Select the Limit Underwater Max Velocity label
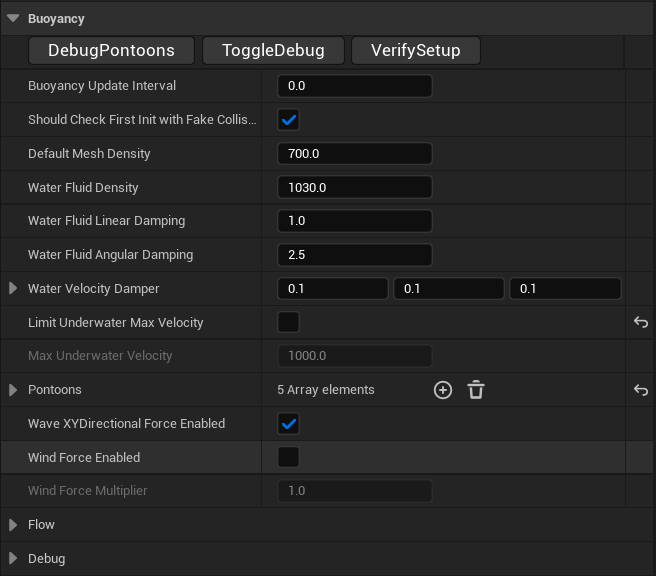Image resolution: width=656 pixels, height=576 pixels. (115, 323)
